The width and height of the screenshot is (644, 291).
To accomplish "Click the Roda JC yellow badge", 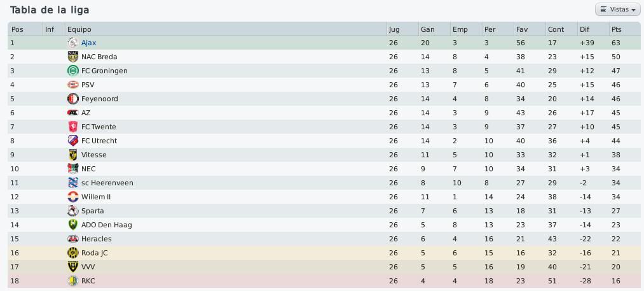I will pyautogui.click(x=72, y=252).
